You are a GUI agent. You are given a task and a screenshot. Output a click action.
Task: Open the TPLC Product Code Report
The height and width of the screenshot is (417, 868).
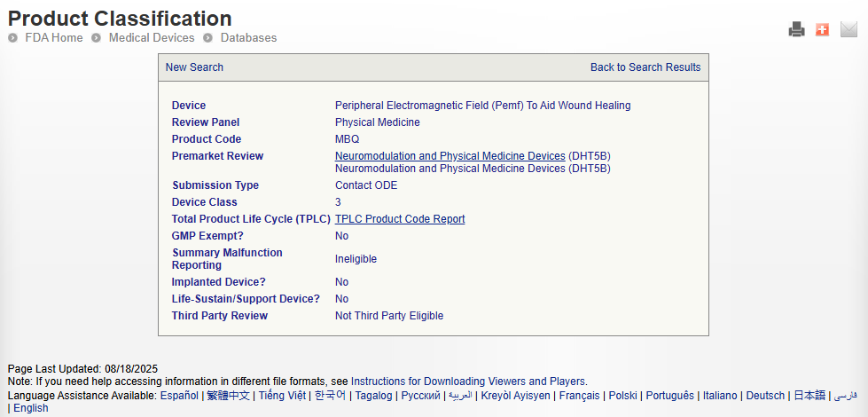click(400, 219)
